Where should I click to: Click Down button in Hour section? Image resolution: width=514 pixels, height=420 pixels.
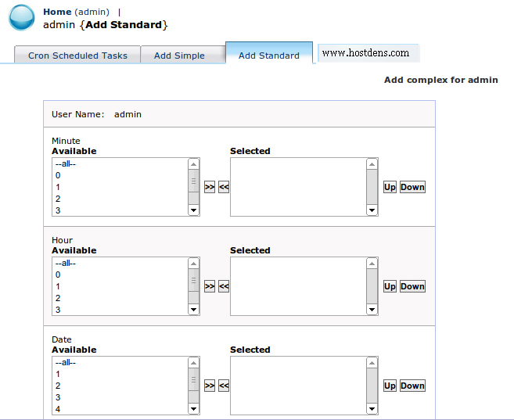point(412,286)
